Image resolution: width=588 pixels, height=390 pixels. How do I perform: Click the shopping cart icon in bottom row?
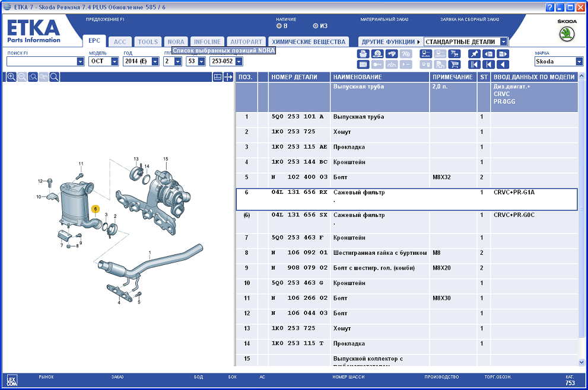point(454,65)
